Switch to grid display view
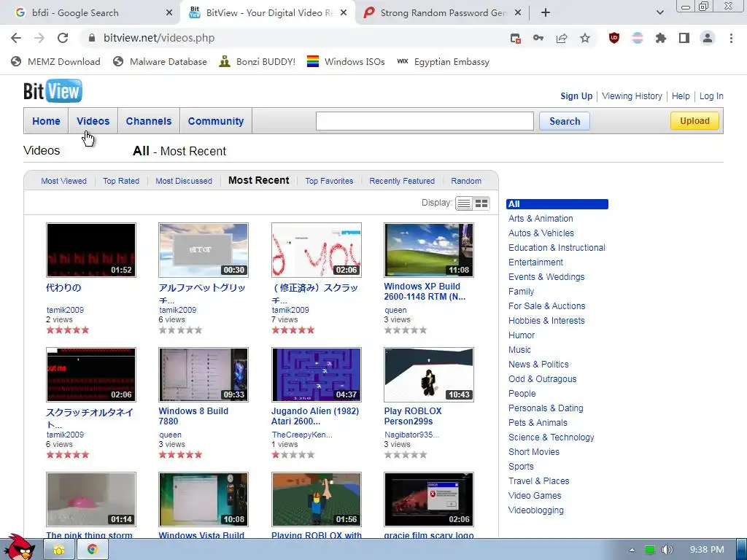The height and width of the screenshot is (560, 747). click(481, 203)
